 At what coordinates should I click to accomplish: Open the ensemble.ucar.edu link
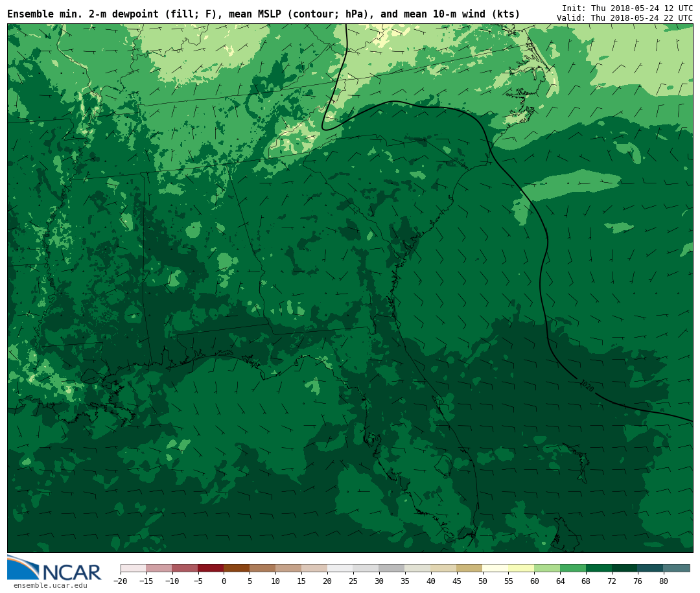[x=50, y=585]
